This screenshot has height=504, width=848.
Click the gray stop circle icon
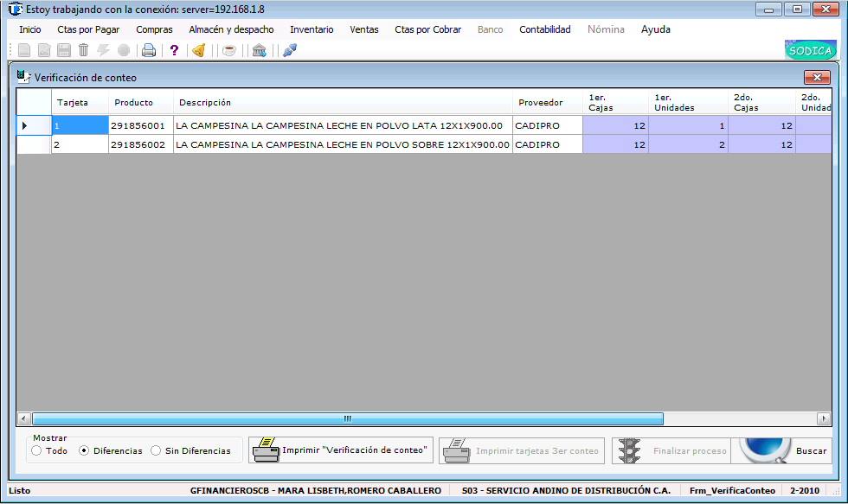coord(124,50)
